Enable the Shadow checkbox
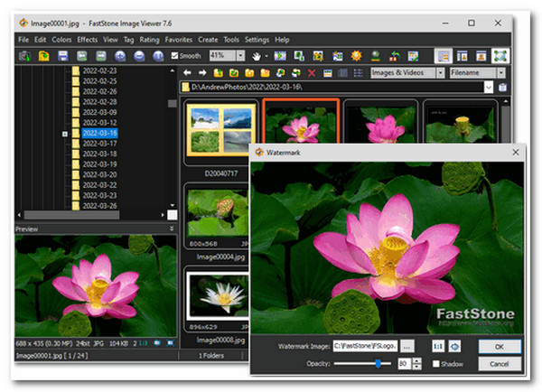 point(436,363)
